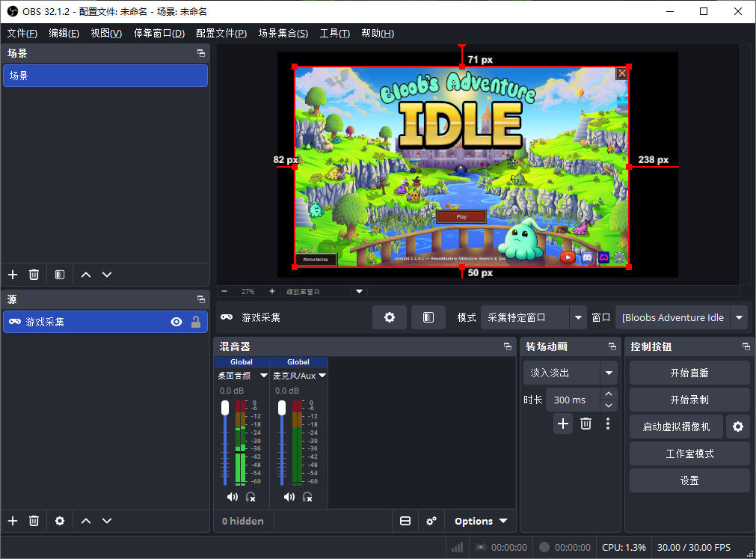Open the Settings button in controls

(689, 481)
